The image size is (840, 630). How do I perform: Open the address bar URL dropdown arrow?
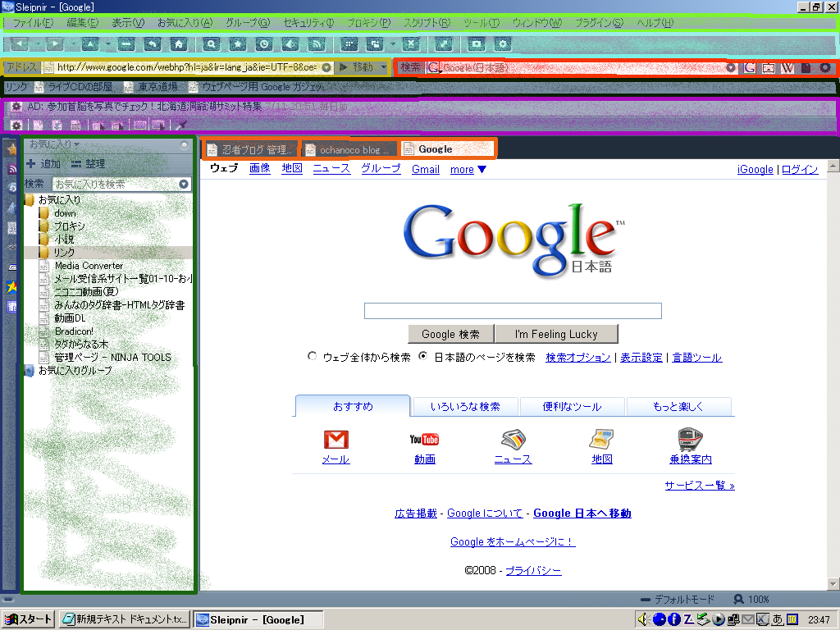[326, 67]
